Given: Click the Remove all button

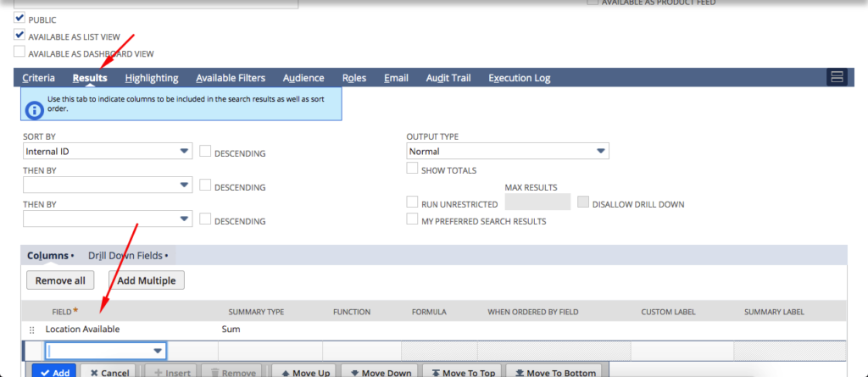Looking at the screenshot, I should 60,280.
